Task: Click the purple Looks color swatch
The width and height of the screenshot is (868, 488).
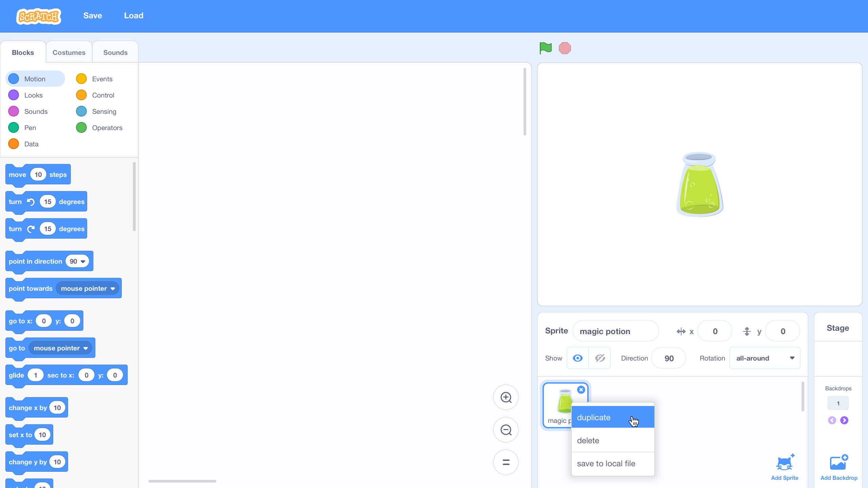Action: pos(13,95)
